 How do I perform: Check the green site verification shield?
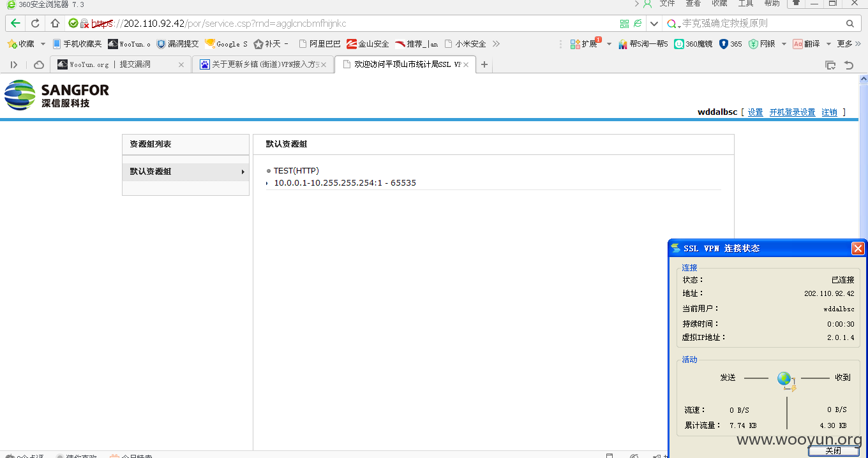point(73,24)
